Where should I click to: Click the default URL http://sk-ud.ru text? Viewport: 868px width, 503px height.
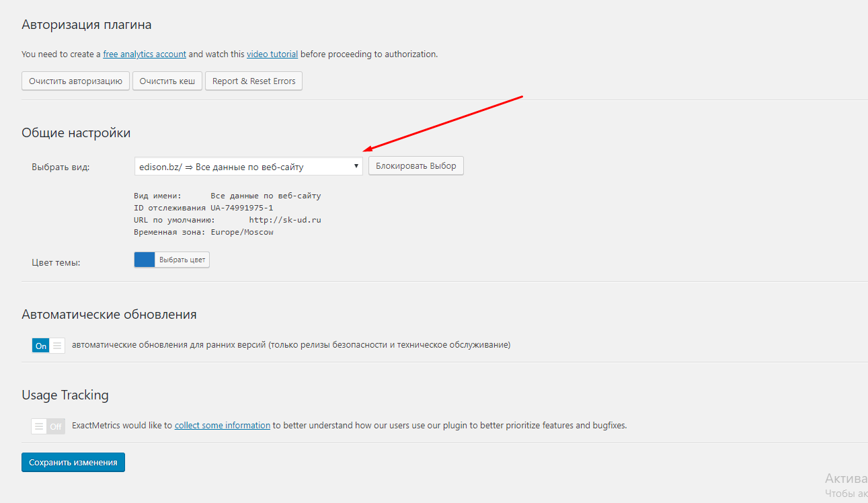tap(285, 220)
